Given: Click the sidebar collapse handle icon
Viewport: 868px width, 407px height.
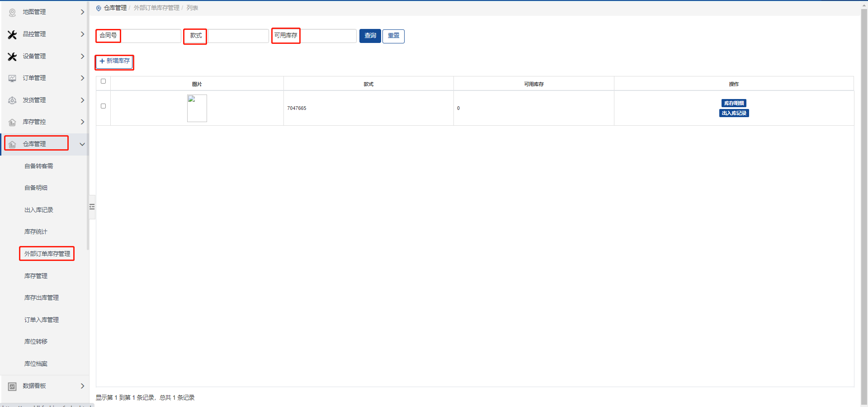Looking at the screenshot, I should tap(92, 207).
